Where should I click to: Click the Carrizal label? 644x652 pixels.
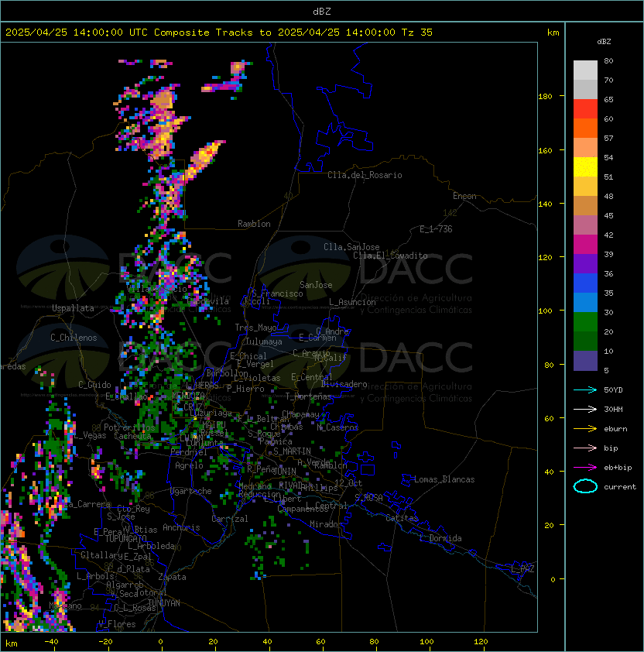(x=229, y=519)
